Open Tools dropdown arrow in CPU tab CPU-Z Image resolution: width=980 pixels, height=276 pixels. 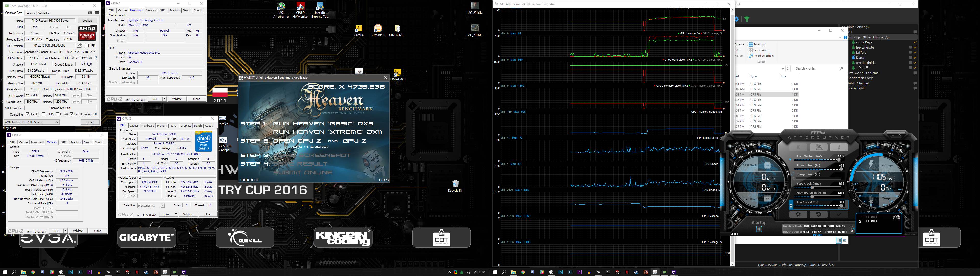[176, 214]
